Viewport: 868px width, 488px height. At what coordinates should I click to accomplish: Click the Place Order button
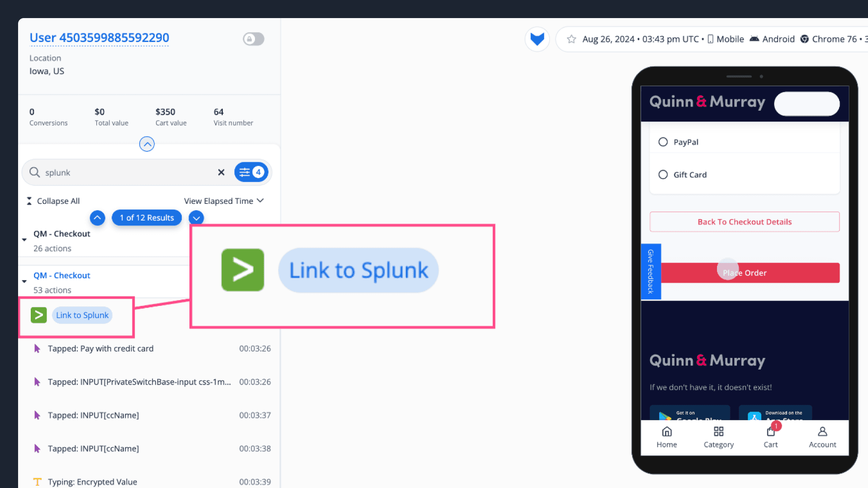click(x=745, y=272)
